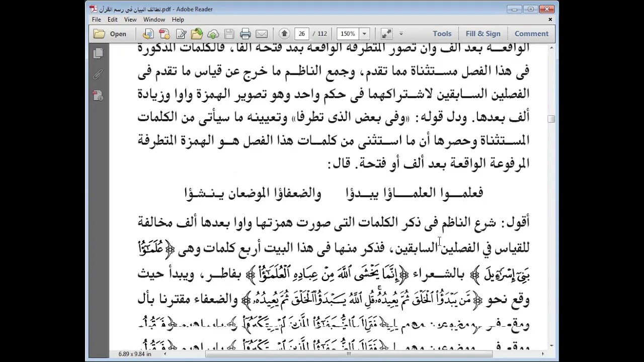
Task: Open the Fill & Sign pane
Action: (483, 34)
